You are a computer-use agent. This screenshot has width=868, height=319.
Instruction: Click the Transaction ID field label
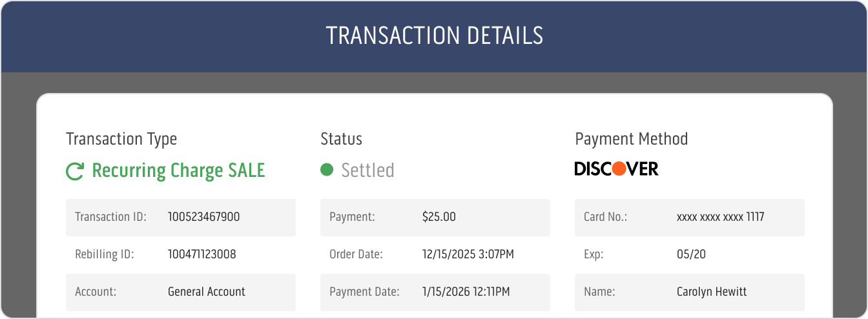click(x=111, y=217)
